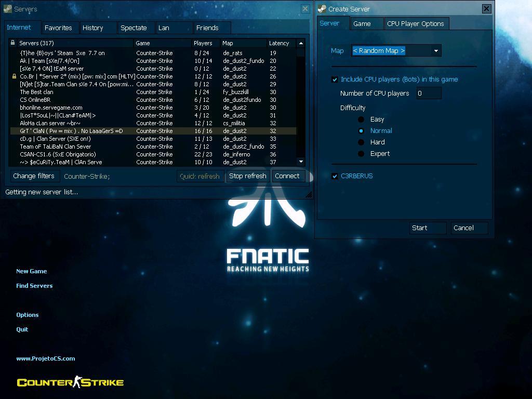Select CS OnlineBR server row

click(153, 100)
